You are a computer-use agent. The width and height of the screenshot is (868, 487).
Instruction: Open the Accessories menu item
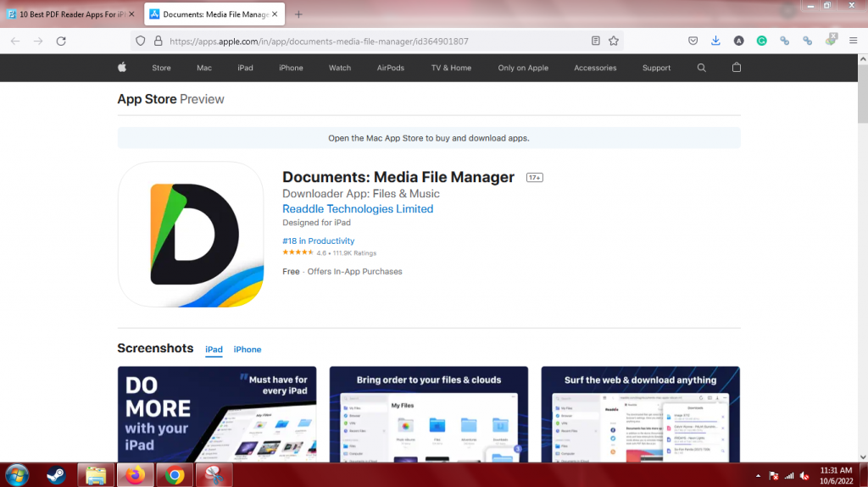click(x=595, y=68)
